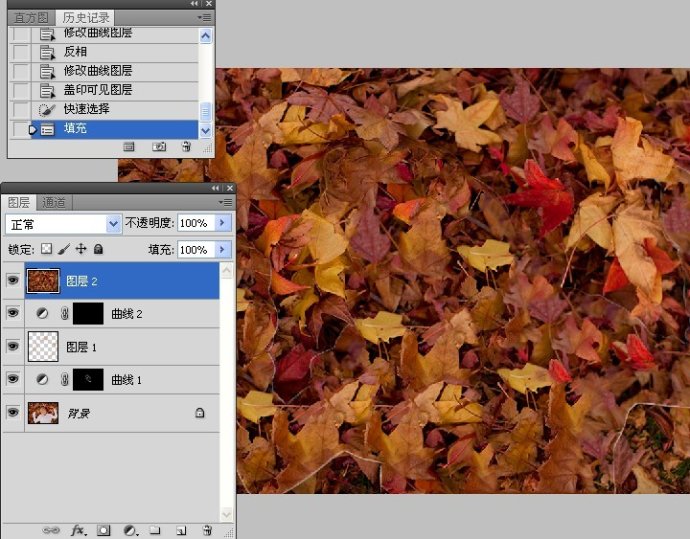Set the history brush source for 反相
This screenshot has height=539, width=690.
click(x=21, y=52)
